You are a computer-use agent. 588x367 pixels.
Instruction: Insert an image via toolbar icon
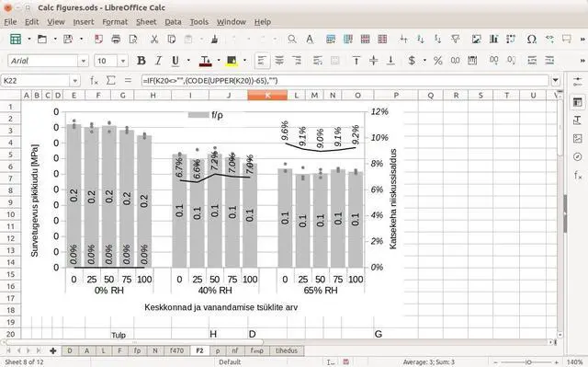pyautogui.click(x=476, y=39)
